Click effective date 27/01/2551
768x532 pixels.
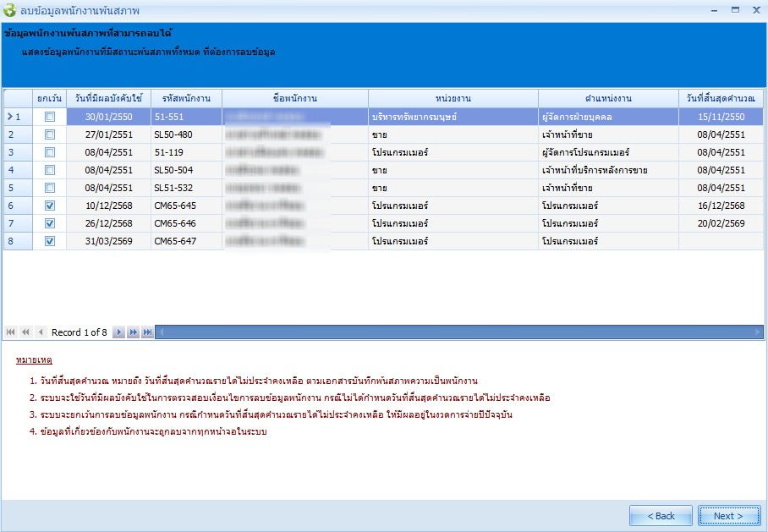point(109,134)
